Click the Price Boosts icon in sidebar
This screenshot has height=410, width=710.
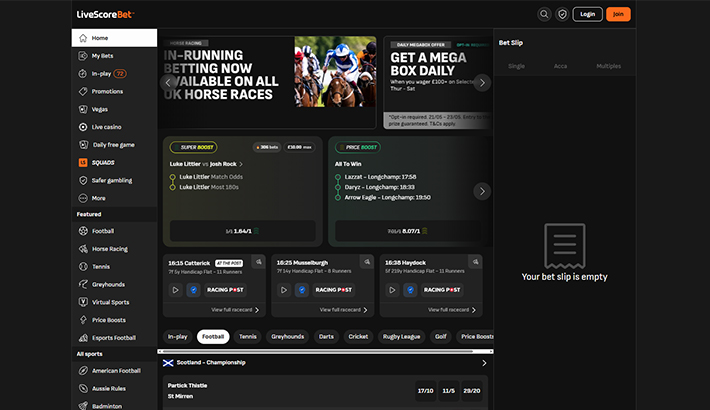pyautogui.click(x=83, y=320)
